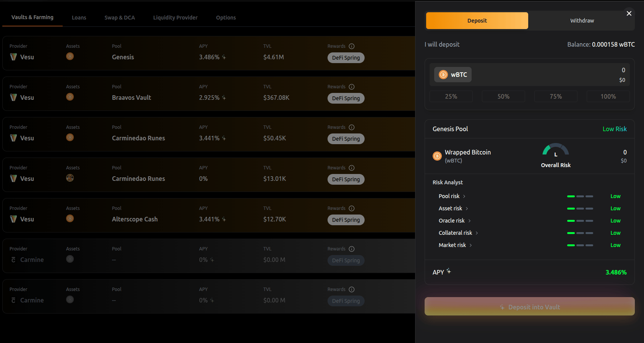Image resolution: width=644 pixels, height=343 pixels.
Task: Close the deposit side panel
Action: point(629,13)
